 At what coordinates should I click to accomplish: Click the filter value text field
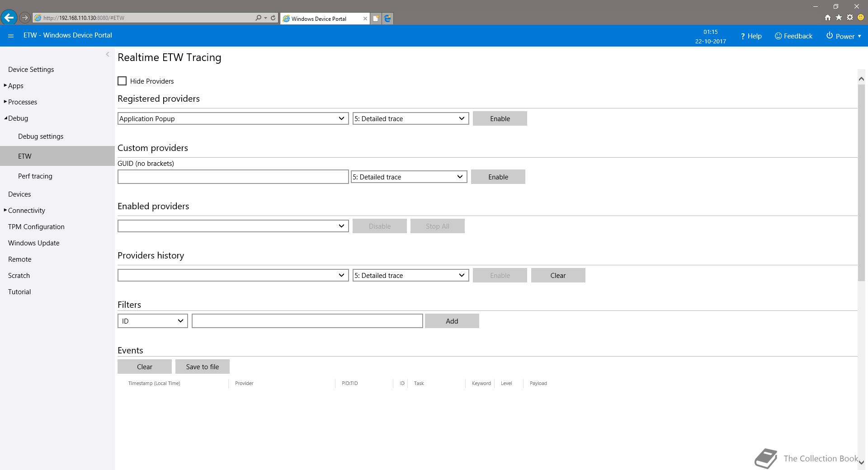(307, 321)
